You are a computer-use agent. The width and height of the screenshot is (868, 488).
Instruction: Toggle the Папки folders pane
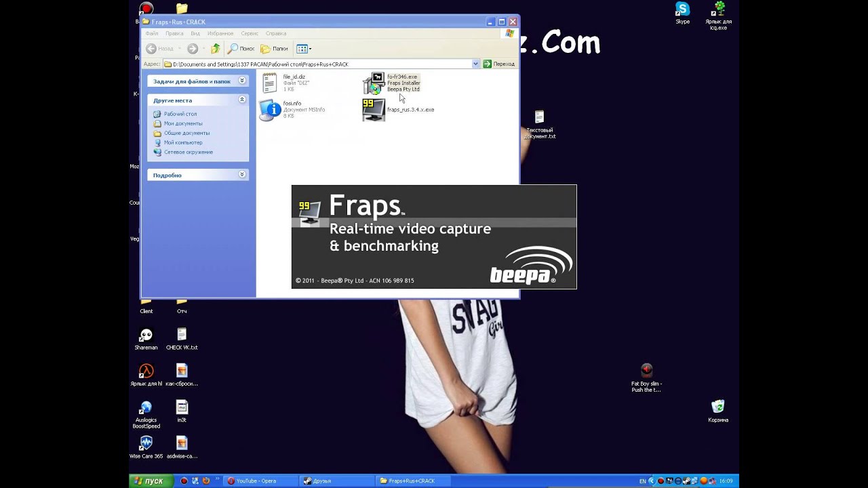pyautogui.click(x=275, y=49)
